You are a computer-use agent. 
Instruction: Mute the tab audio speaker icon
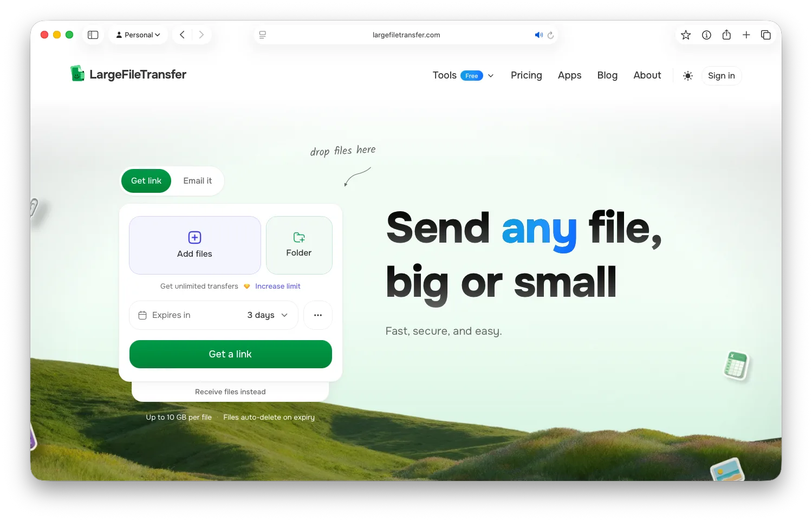[538, 35]
